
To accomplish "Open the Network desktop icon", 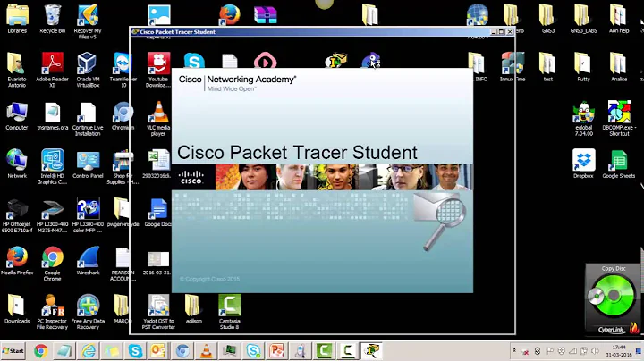I will [17, 162].
